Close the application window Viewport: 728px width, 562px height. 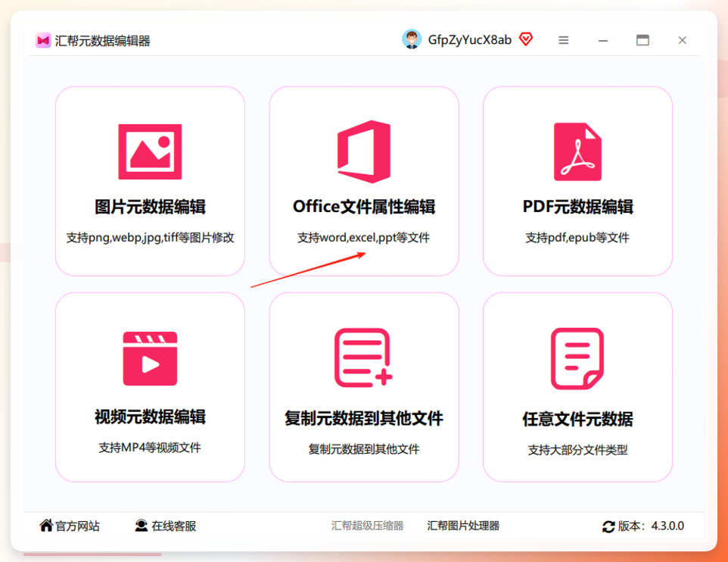(682, 40)
